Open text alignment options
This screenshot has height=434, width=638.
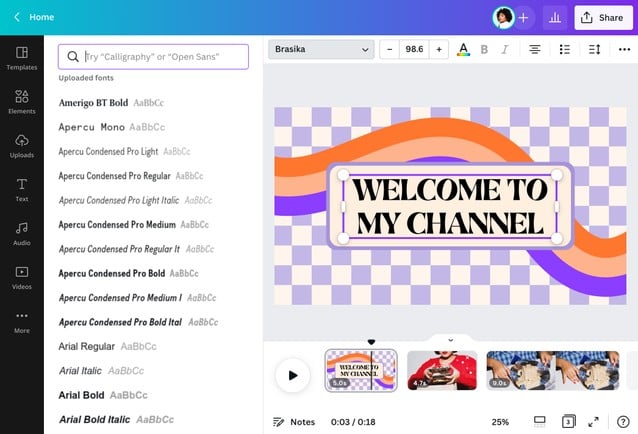coord(535,49)
